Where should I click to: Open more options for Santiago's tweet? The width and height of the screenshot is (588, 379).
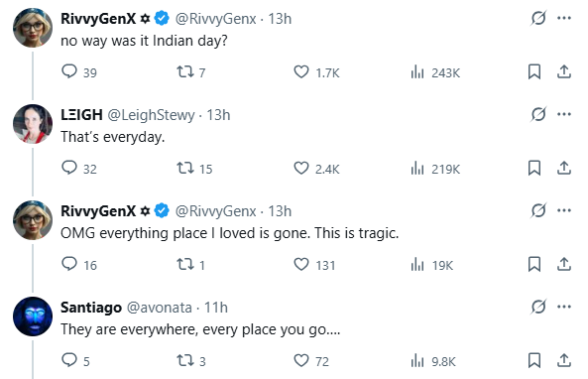[x=564, y=307]
